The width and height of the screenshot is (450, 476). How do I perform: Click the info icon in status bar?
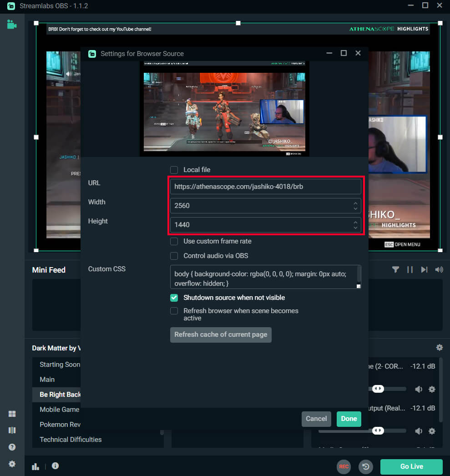pos(55,466)
